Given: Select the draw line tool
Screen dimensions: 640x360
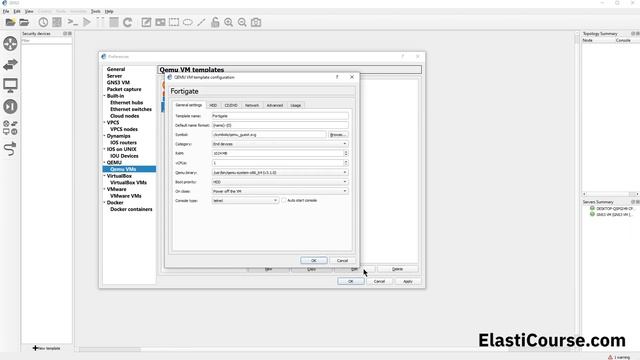Looking at the screenshot, I should (x=201, y=22).
